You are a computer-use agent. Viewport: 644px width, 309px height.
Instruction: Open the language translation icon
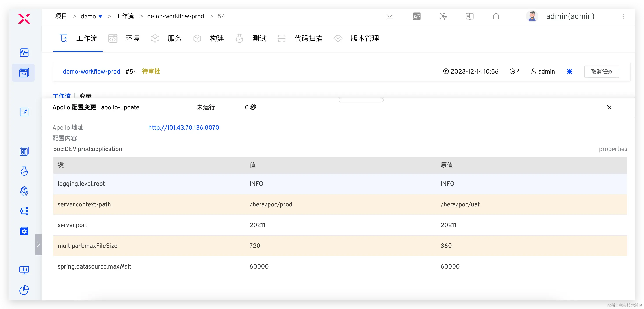(416, 17)
